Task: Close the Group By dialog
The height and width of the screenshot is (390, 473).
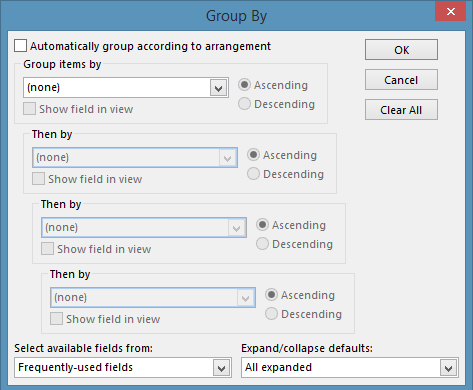Action: 450,11
